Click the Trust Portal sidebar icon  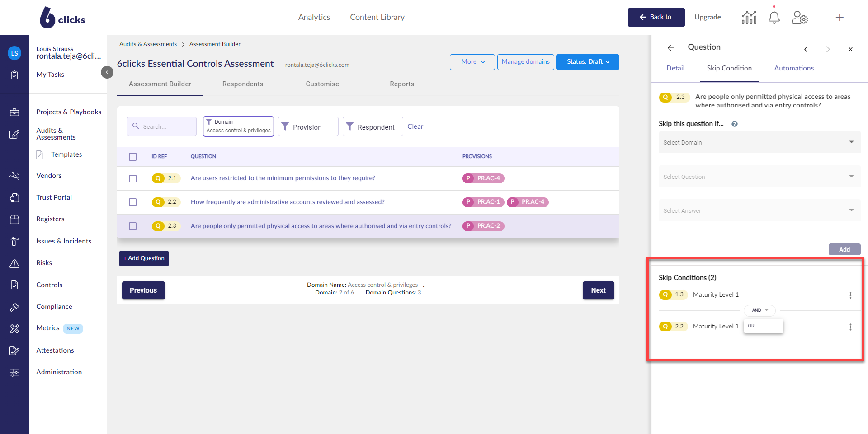[14, 197]
